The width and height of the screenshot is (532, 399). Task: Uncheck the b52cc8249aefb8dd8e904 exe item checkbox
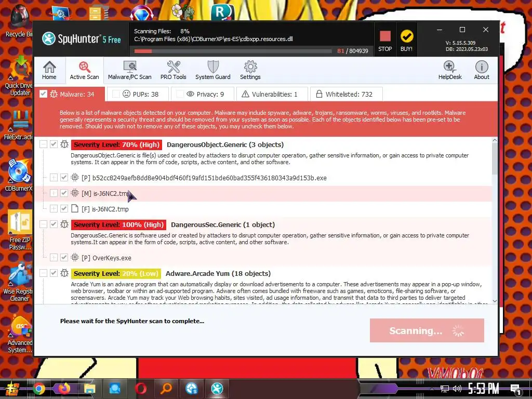pyautogui.click(x=64, y=178)
